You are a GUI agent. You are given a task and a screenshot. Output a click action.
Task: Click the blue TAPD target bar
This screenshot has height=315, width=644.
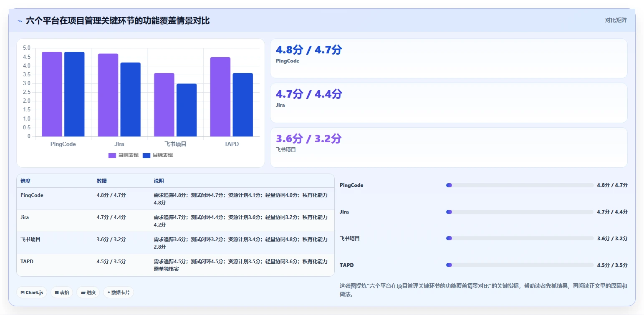pyautogui.click(x=243, y=105)
